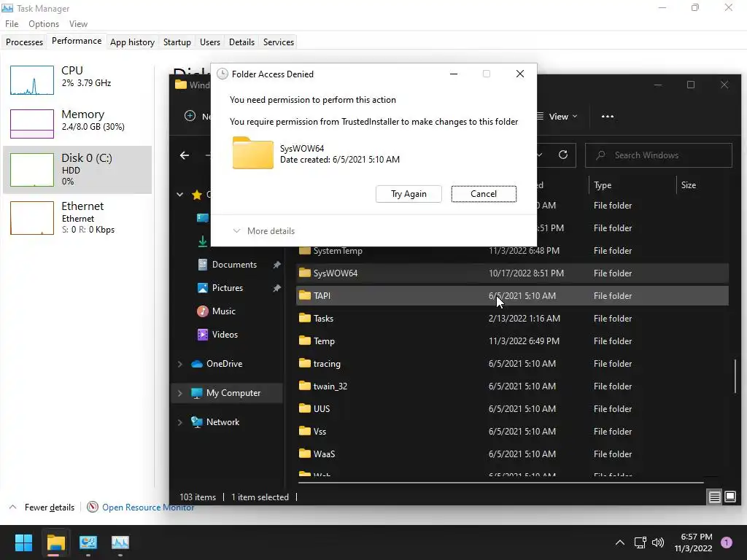Click the volume speaker icon
This screenshot has width=747, height=560.
(x=658, y=542)
